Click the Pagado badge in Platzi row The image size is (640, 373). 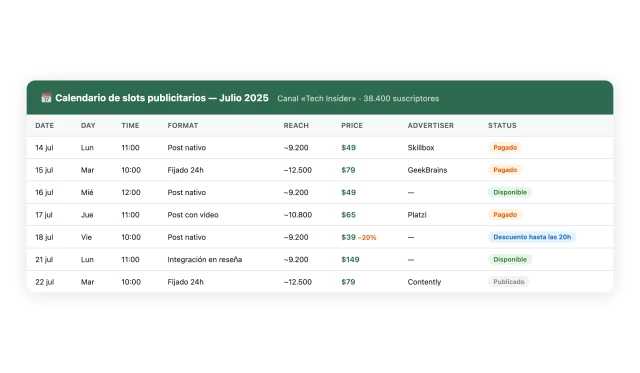point(505,215)
